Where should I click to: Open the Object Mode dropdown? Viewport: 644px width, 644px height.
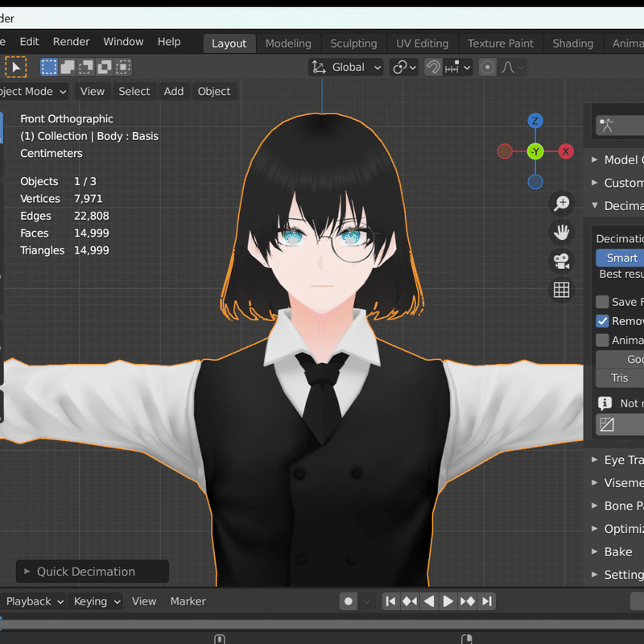click(32, 91)
